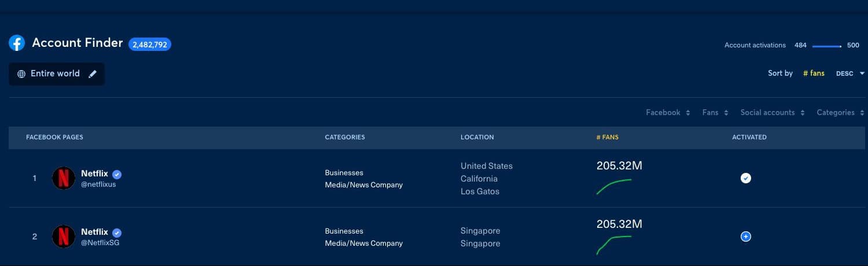Click the pencil edit icon beside Entire world

[93, 74]
